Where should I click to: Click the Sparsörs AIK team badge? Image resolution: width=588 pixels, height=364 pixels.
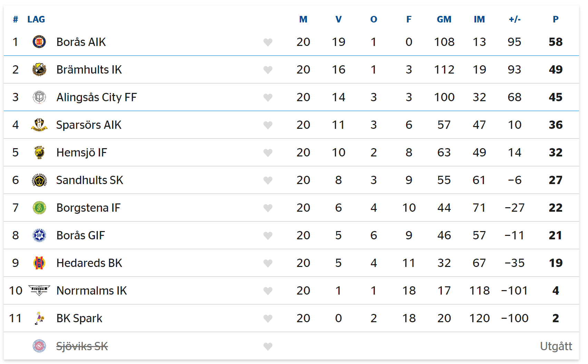tap(39, 125)
